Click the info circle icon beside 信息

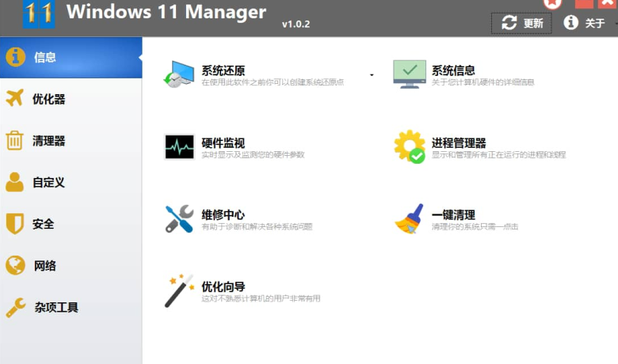15,57
